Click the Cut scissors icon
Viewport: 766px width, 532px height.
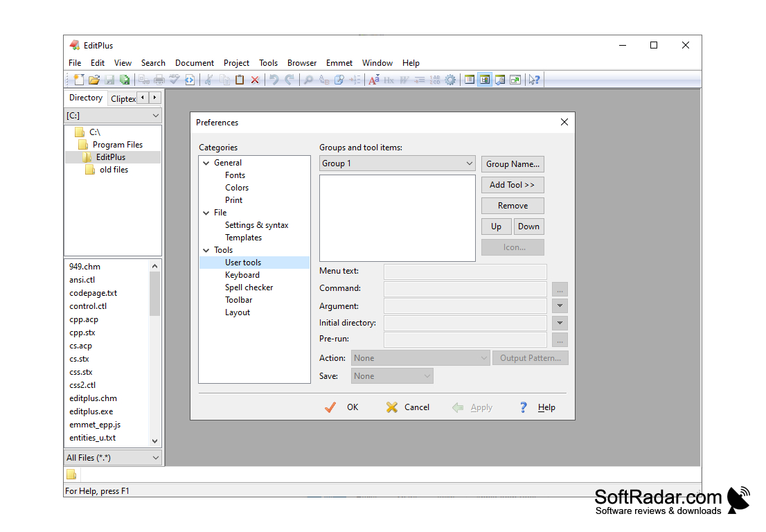[x=208, y=80]
